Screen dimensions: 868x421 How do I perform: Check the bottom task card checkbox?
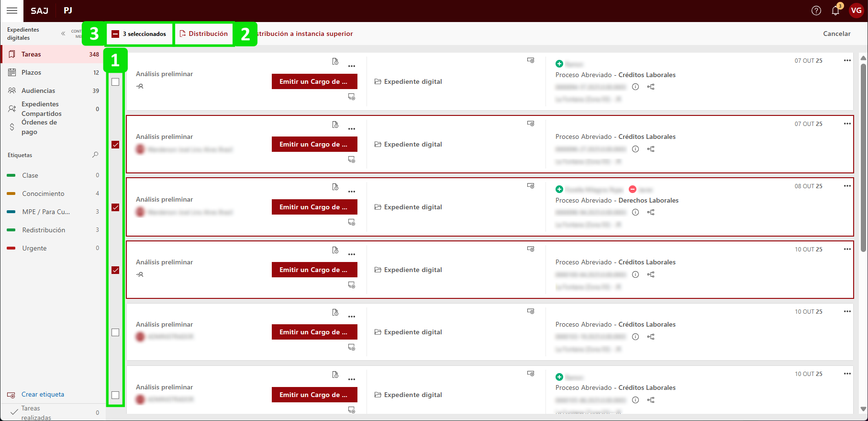115,395
